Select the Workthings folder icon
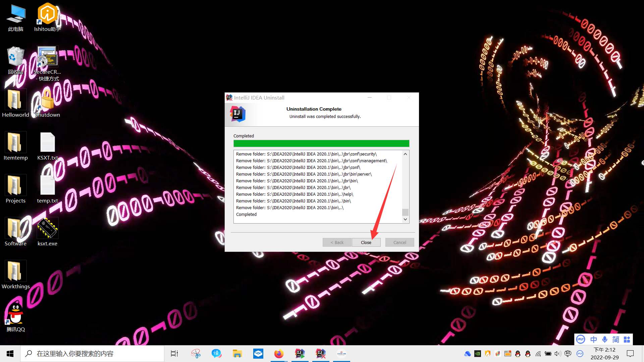 point(15,271)
